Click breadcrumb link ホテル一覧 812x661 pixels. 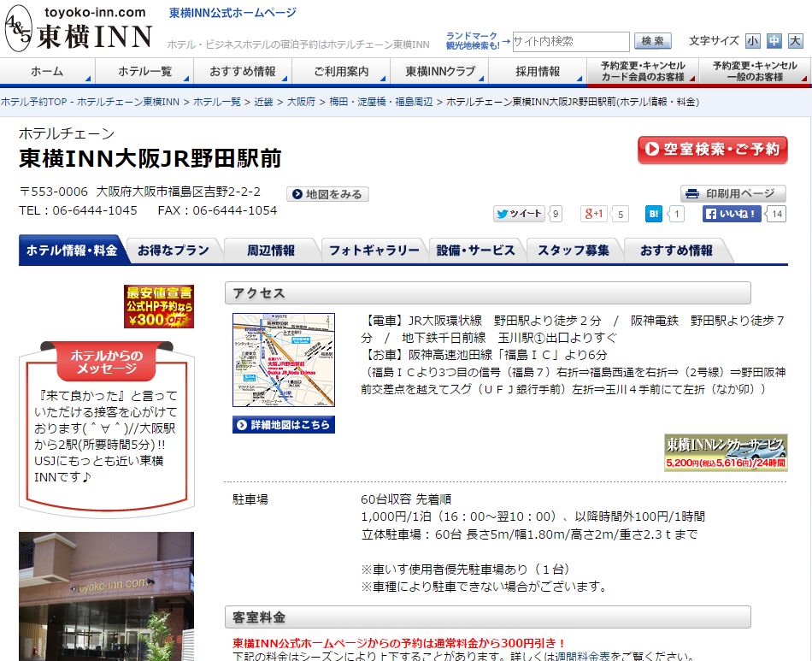pyautogui.click(x=217, y=102)
